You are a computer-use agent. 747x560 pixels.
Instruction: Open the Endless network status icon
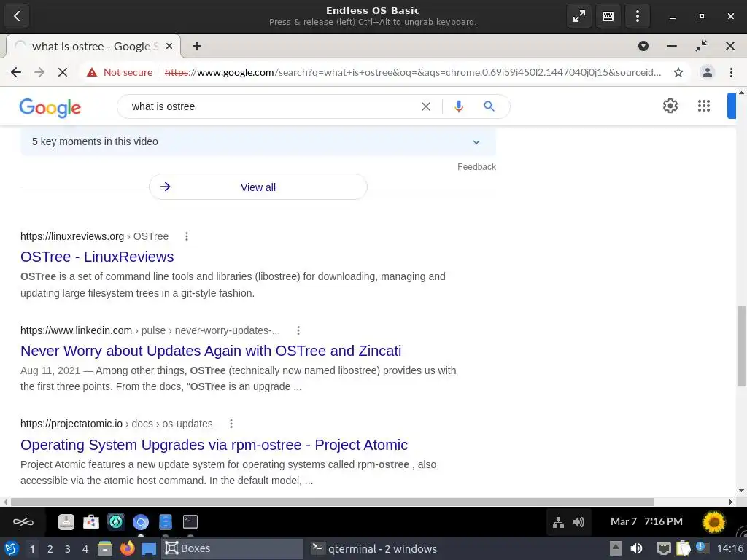click(x=558, y=522)
